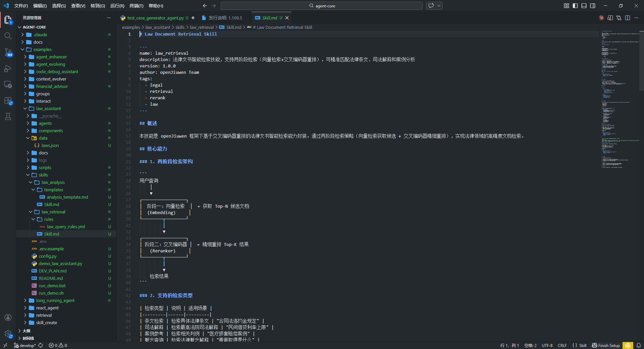Switch to test_case_generator_agent.py tab
Viewport: 644px width, 349px height.
click(156, 18)
